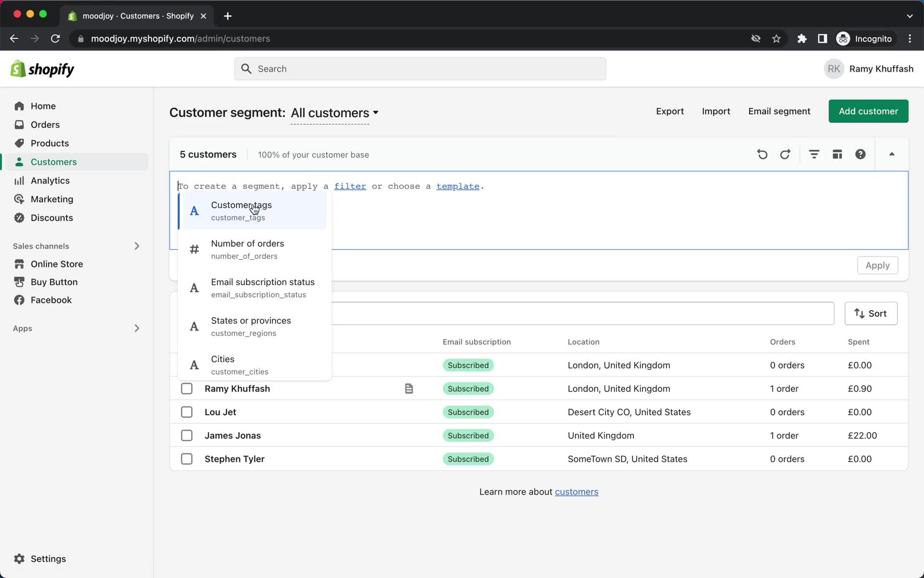Image resolution: width=924 pixels, height=578 pixels.
Task: Click the tracking protection eye icon
Action: pyautogui.click(x=756, y=39)
